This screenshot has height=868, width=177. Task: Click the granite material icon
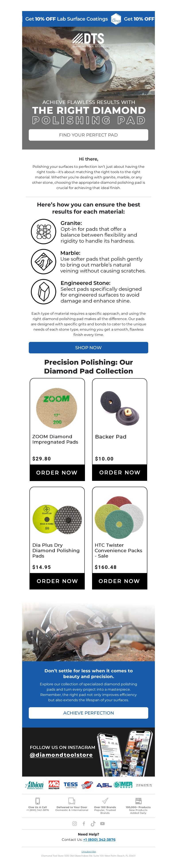pyautogui.click(x=44, y=231)
